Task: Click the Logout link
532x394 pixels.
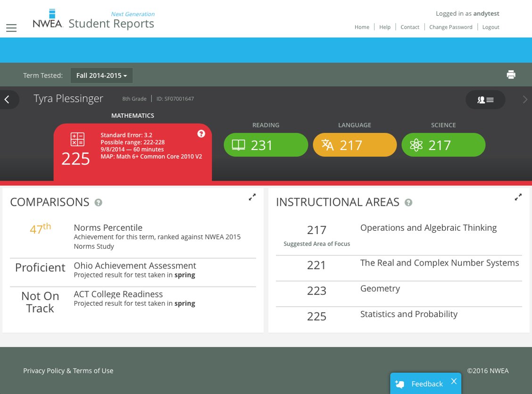Action: [490, 27]
